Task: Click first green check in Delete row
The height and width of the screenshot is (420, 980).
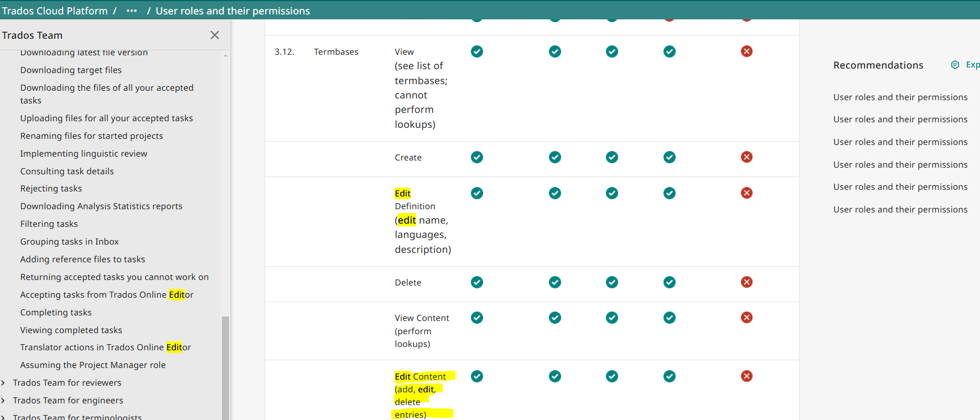Action: [x=477, y=282]
